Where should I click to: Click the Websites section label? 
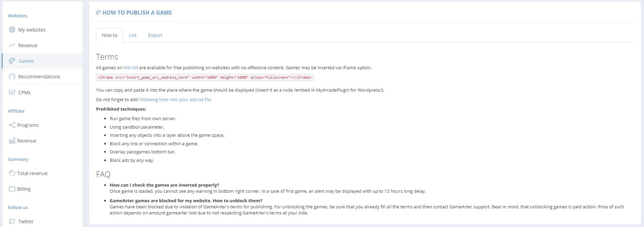[x=17, y=16]
